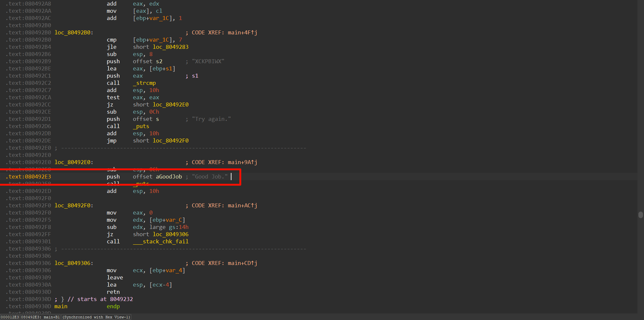Select the "; s1" argument comment
644x320 pixels.
point(192,76)
